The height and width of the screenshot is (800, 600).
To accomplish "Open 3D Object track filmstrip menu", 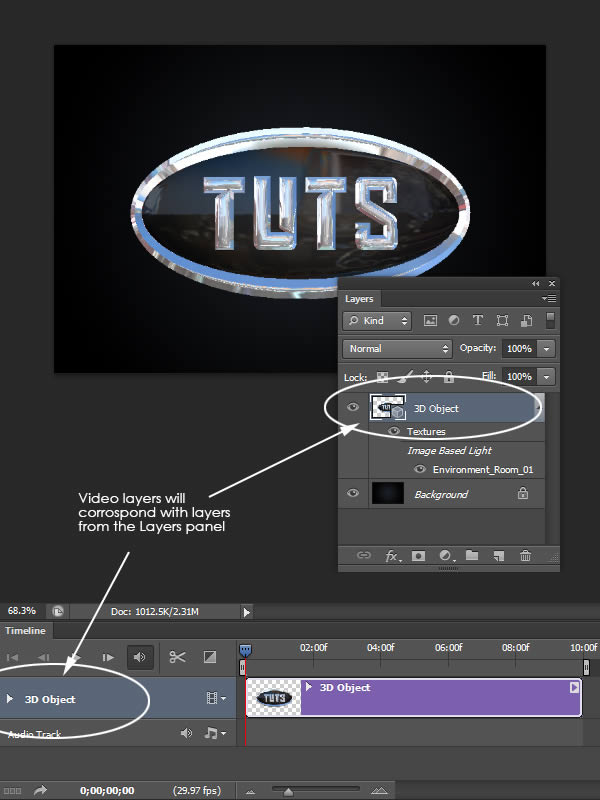I will 216,698.
